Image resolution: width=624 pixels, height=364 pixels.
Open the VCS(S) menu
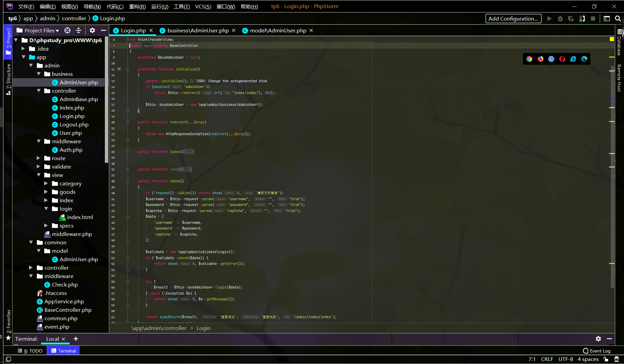pos(203,6)
